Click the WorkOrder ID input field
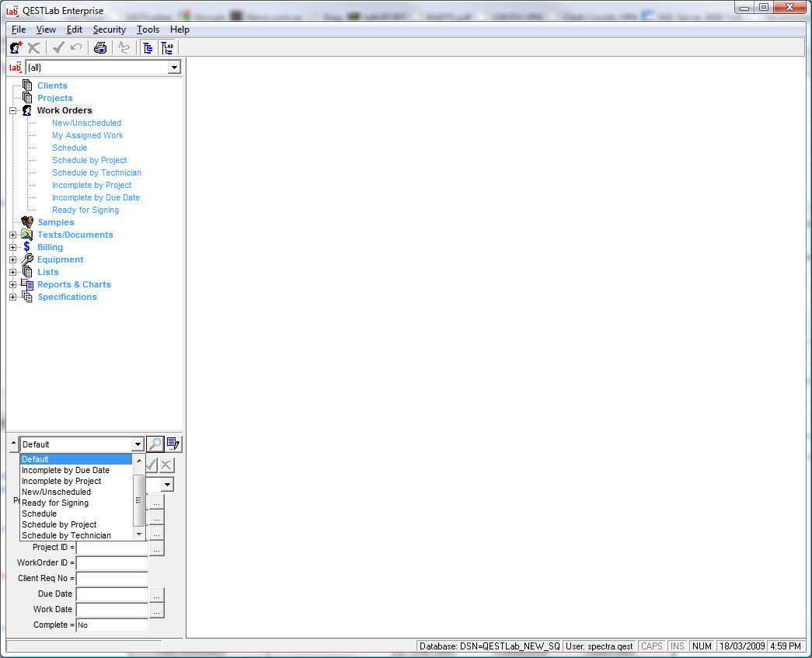812x658 pixels. click(x=112, y=563)
